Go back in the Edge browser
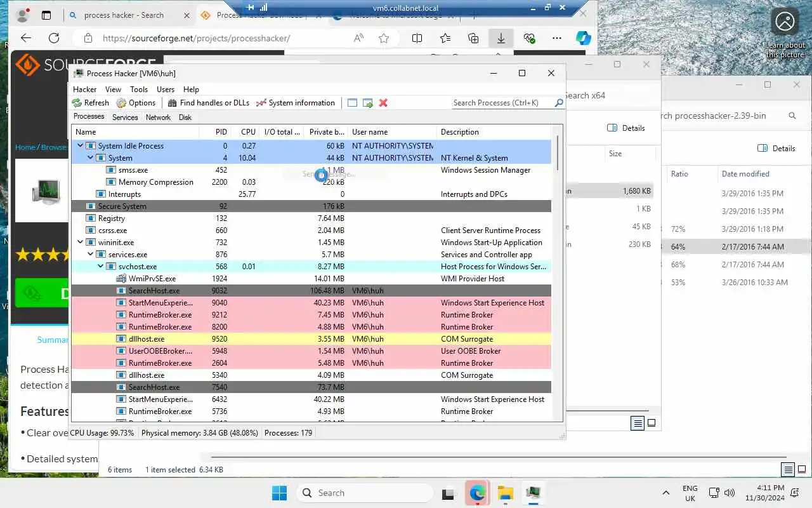This screenshot has width=812, height=508. coord(25,38)
